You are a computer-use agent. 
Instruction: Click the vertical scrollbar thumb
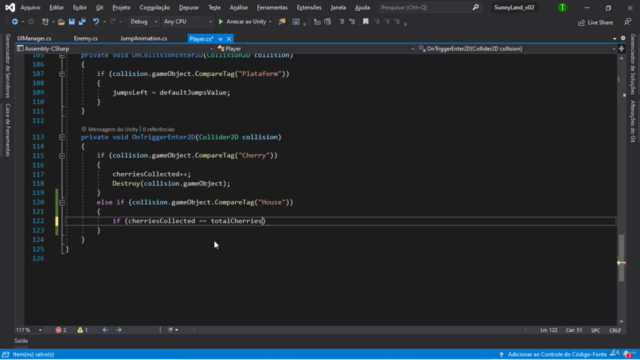pyautogui.click(x=621, y=258)
